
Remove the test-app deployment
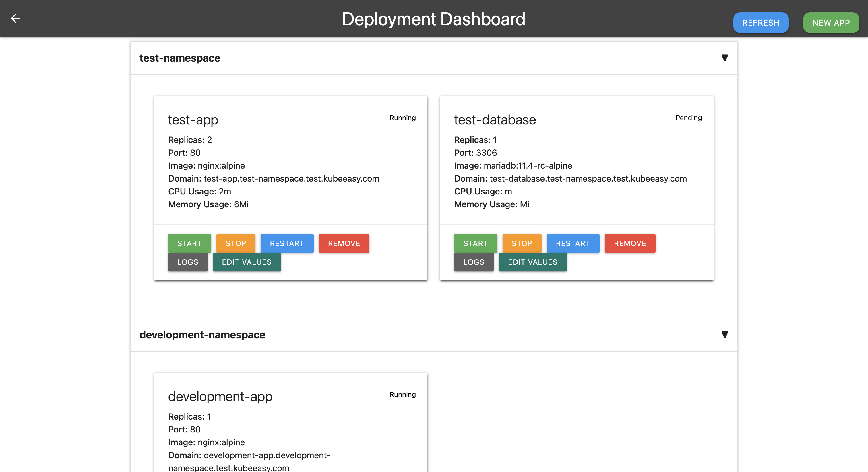(344, 243)
